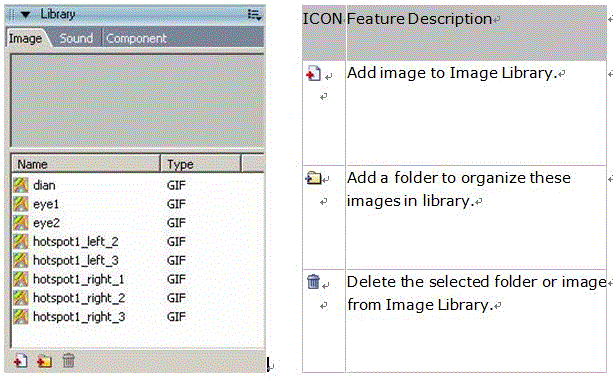The image size is (613, 379).
Task: Click the folder icon in the ICON table
Action: click(313, 178)
